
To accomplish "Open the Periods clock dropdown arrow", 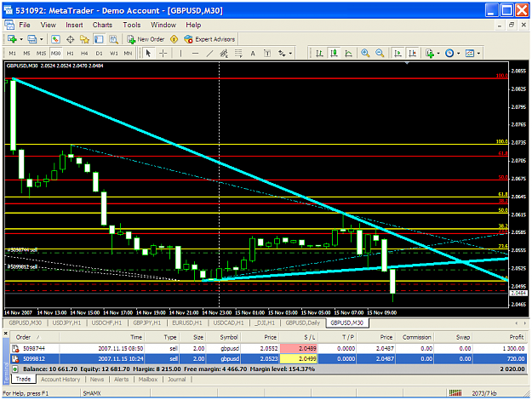I will (459, 54).
